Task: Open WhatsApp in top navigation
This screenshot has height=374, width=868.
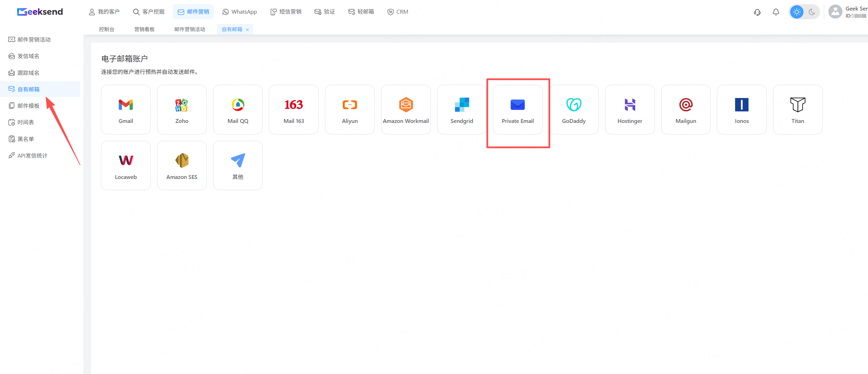Action: pos(240,12)
